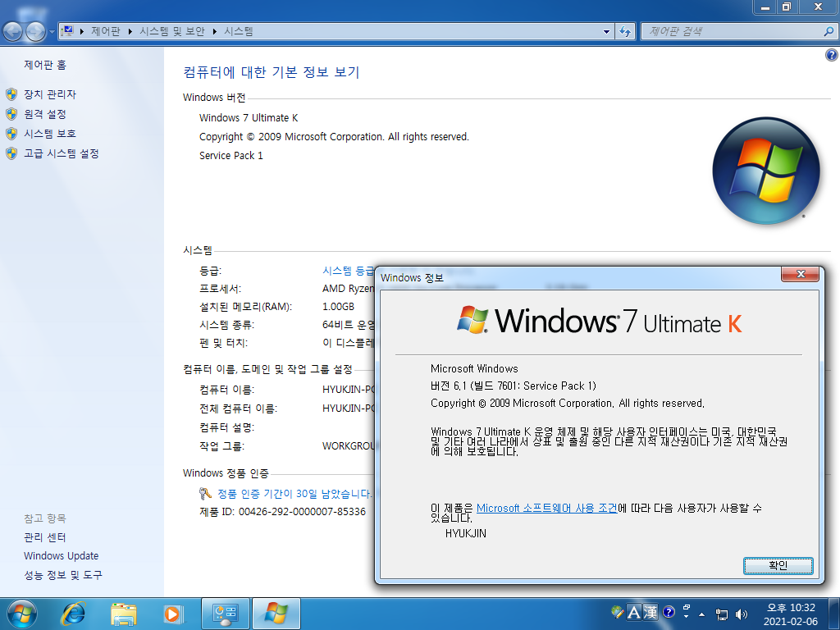Open recent pages dropdown beside Forward arrow
The height and width of the screenshot is (630, 840).
click(52, 32)
